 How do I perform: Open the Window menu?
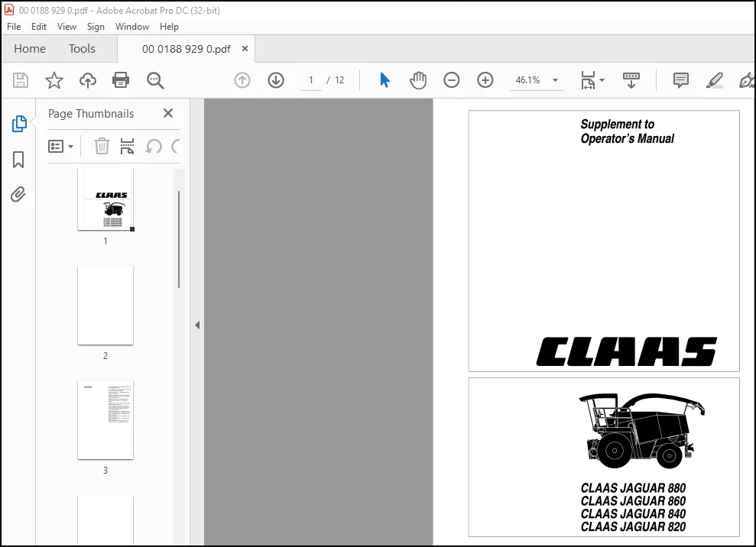(x=131, y=27)
